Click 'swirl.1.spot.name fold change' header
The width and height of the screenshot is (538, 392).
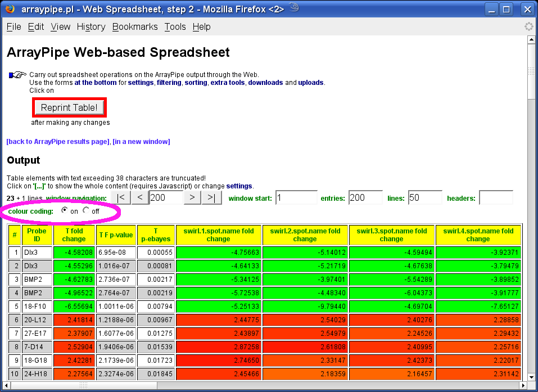pos(219,235)
